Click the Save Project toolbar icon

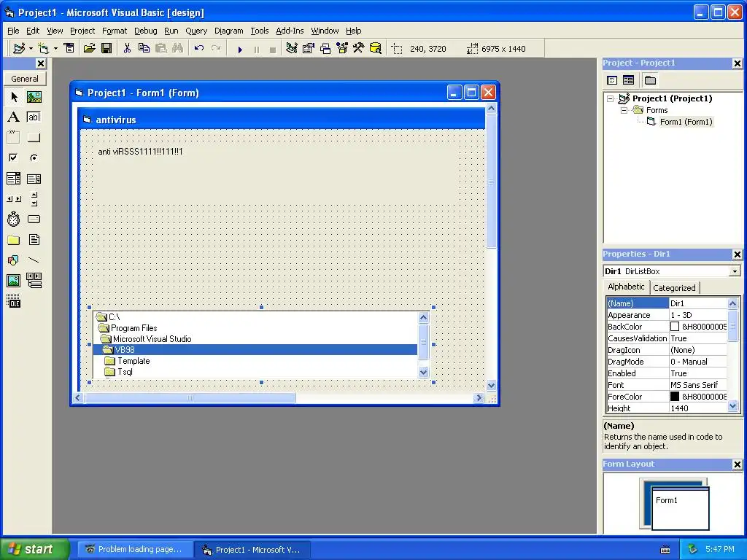(x=107, y=49)
